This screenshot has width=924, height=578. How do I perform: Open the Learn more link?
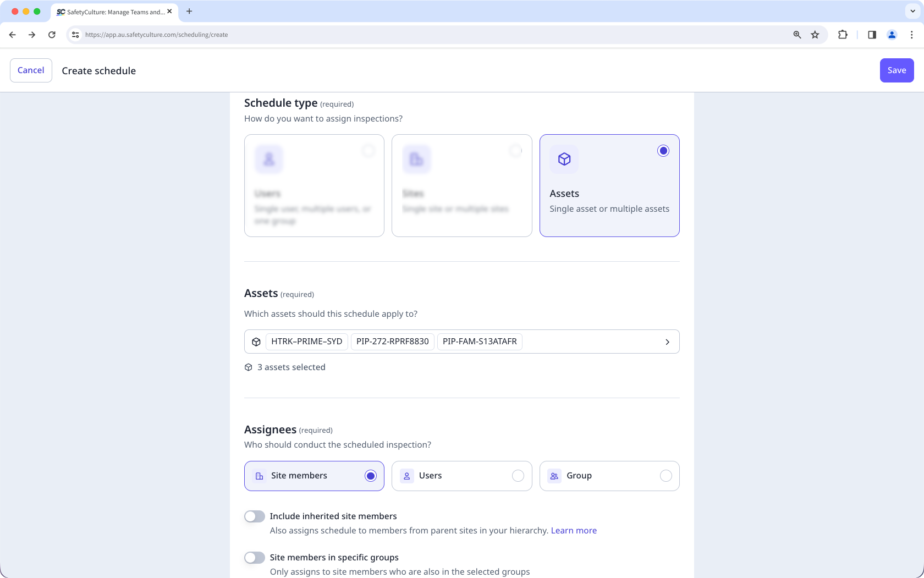click(574, 531)
